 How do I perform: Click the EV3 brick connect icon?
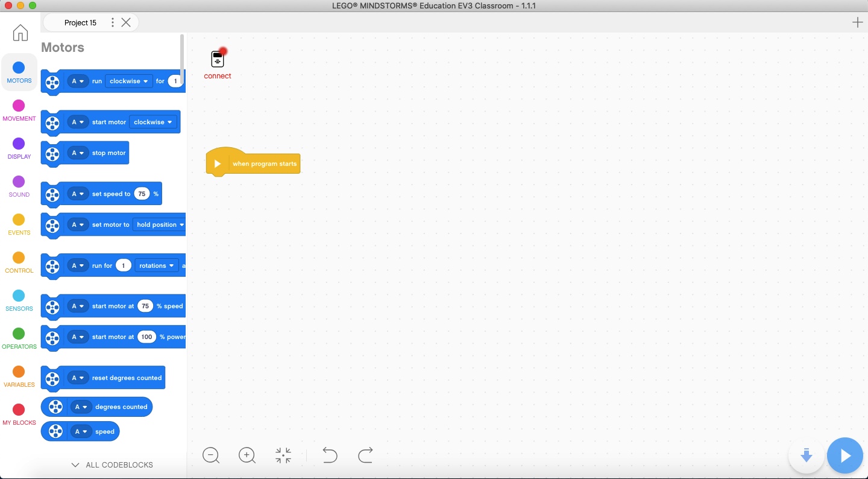[x=218, y=59]
